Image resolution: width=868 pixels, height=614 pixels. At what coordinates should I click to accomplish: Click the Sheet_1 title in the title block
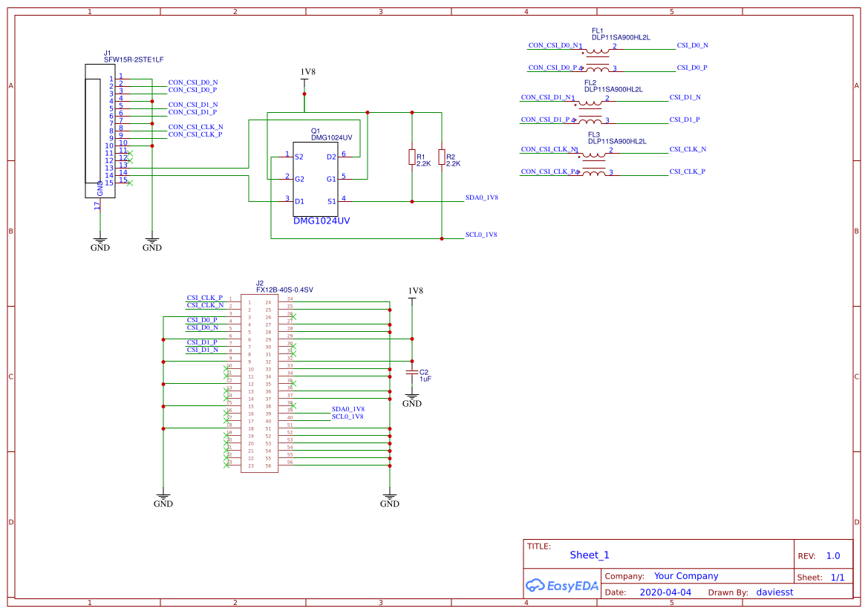(588, 555)
